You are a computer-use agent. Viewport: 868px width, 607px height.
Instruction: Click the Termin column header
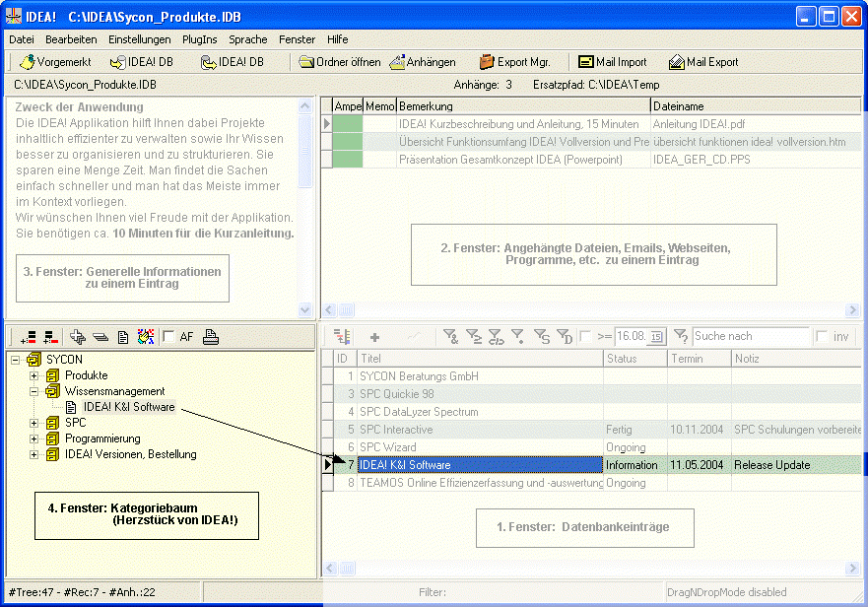[700, 359]
